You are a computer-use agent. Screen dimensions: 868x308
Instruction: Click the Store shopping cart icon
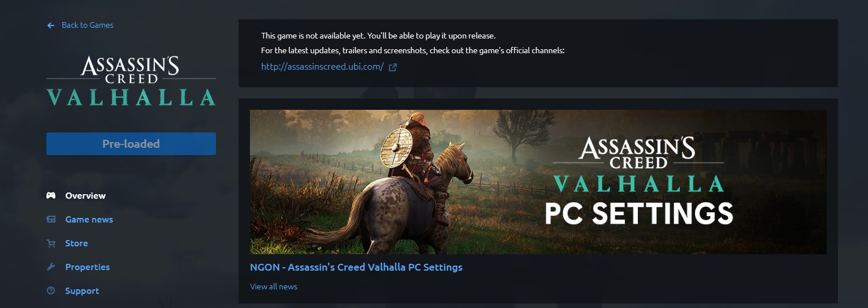[51, 243]
